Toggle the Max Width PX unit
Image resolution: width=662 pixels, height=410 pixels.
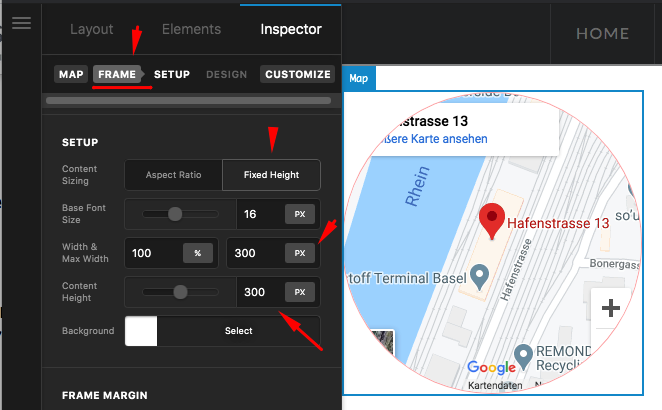click(300, 253)
